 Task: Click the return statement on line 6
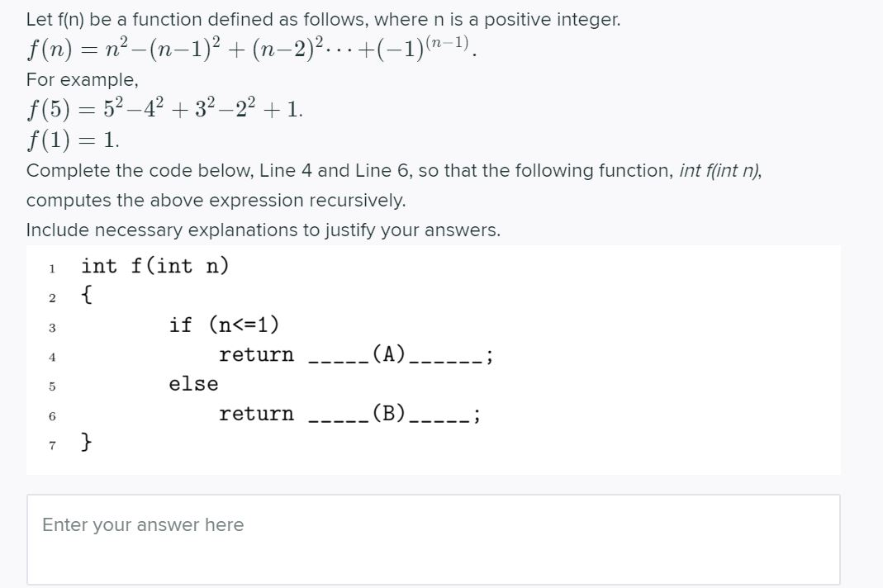click(257, 414)
